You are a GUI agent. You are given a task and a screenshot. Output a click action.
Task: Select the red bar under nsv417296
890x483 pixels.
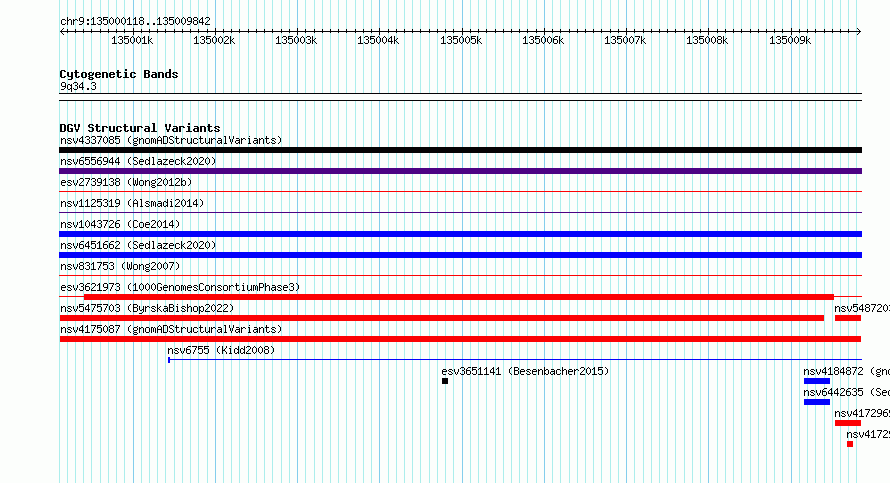848,423
